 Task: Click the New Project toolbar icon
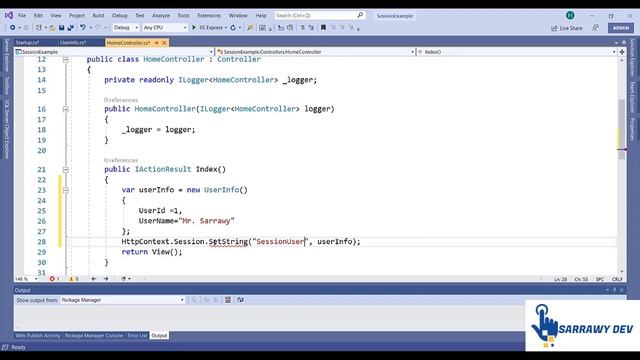coord(38,27)
